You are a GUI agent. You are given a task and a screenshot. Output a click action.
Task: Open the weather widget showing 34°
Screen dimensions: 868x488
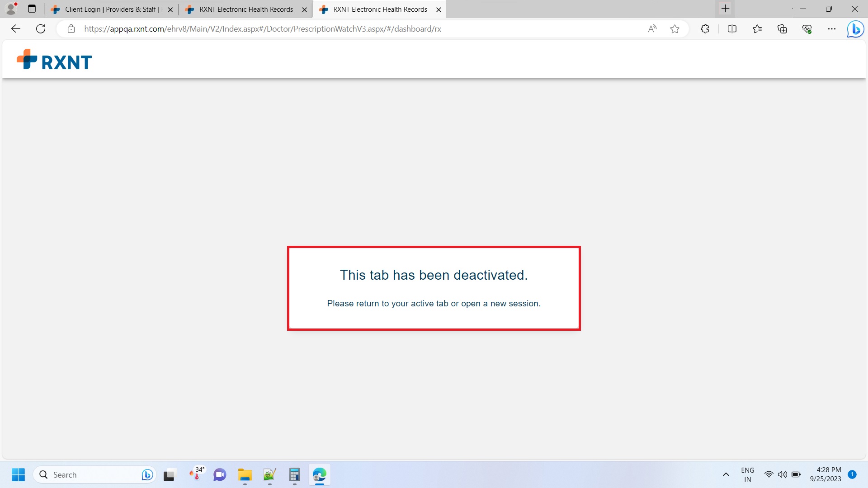click(x=196, y=474)
